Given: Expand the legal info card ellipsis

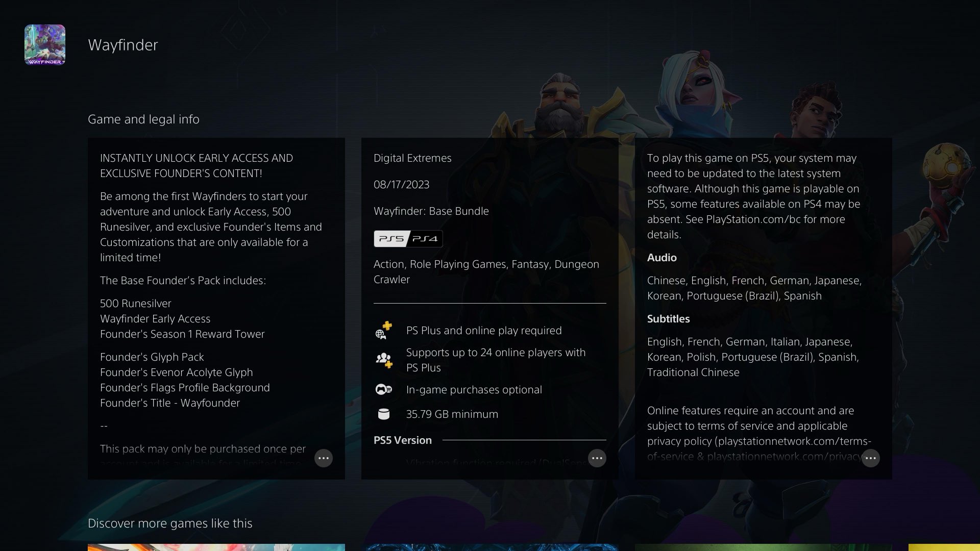Looking at the screenshot, I should click(871, 458).
